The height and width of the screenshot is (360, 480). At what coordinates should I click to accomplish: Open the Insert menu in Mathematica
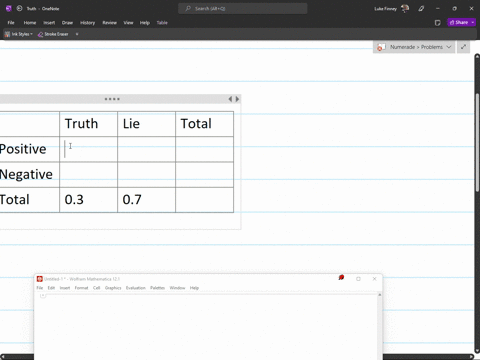(65, 288)
